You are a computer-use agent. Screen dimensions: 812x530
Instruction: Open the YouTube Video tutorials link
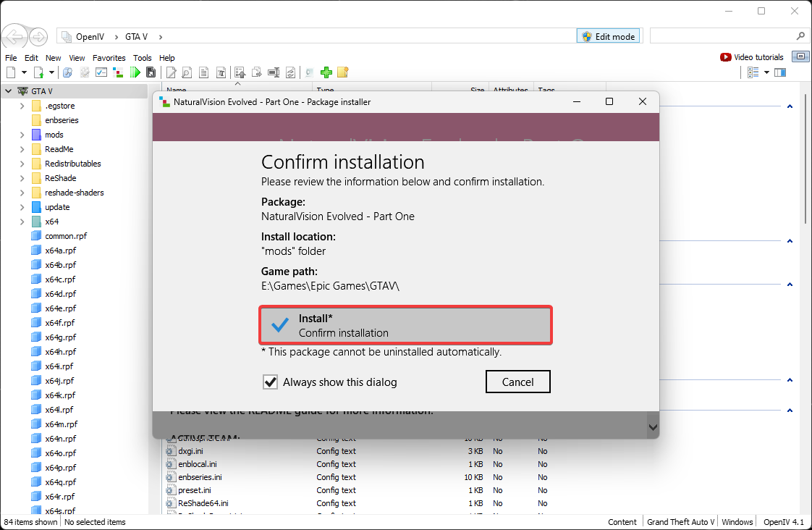tap(752, 57)
